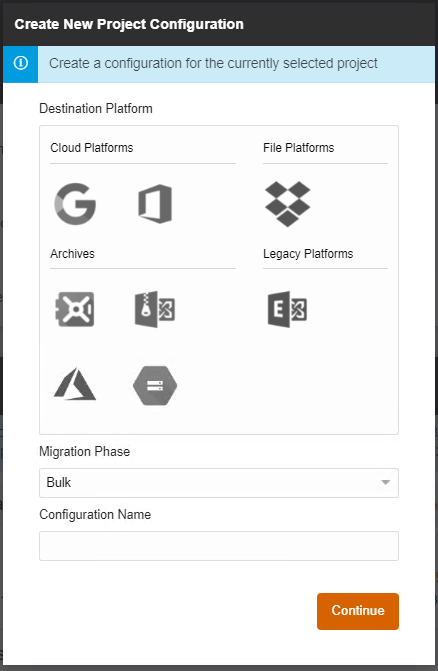Click the orange Continue button
438x671 pixels.
[x=358, y=611]
